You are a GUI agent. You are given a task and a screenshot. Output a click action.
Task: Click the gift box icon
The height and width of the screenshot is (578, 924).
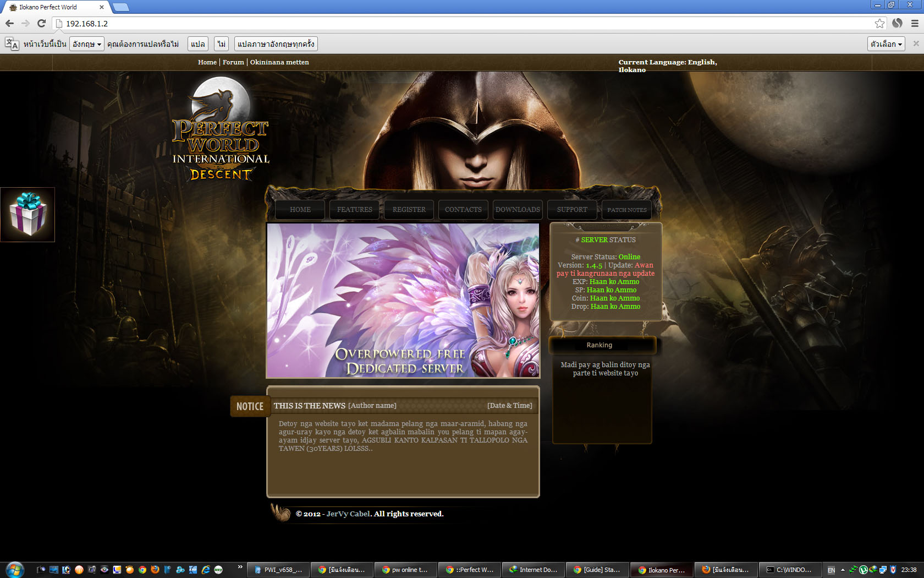point(28,215)
